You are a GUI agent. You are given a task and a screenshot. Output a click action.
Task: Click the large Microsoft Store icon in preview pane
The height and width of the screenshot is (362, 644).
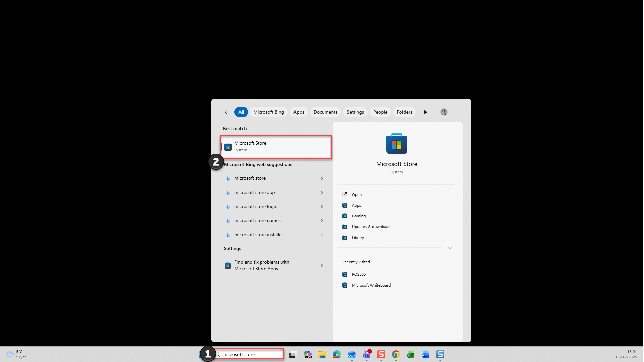[397, 144]
